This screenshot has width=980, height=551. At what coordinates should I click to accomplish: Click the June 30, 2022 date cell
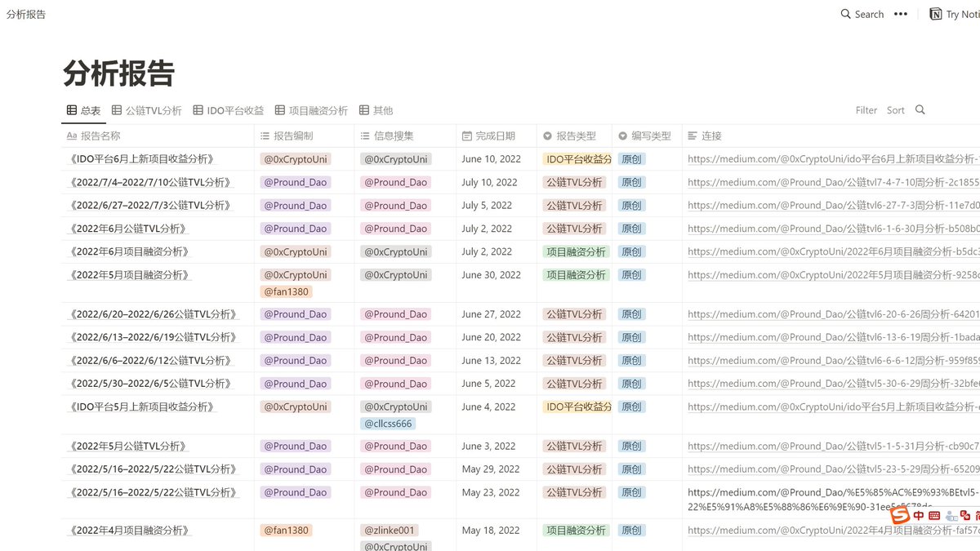click(491, 275)
